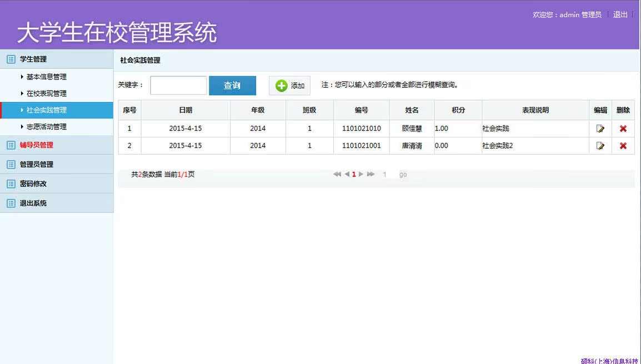Delete the 顾佳慧 record with red X

[623, 129]
